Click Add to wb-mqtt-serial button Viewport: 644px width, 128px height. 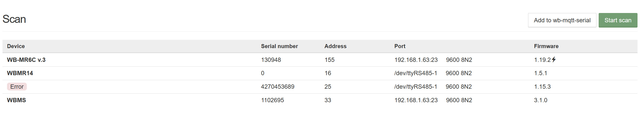coord(562,20)
